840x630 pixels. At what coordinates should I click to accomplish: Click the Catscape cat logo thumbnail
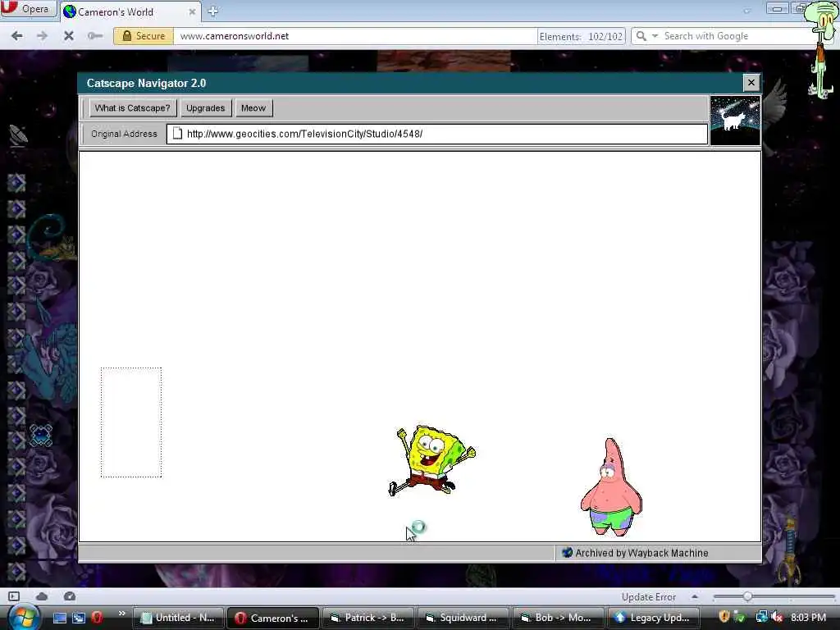735,121
